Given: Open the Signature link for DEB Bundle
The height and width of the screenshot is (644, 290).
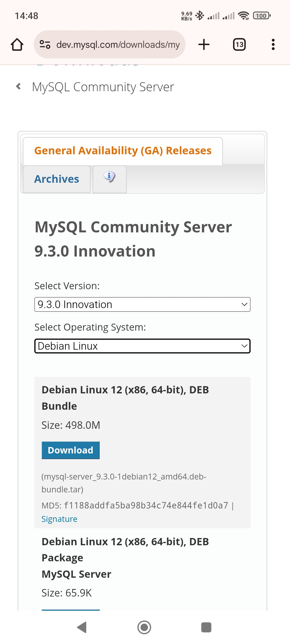Looking at the screenshot, I should coord(59,519).
